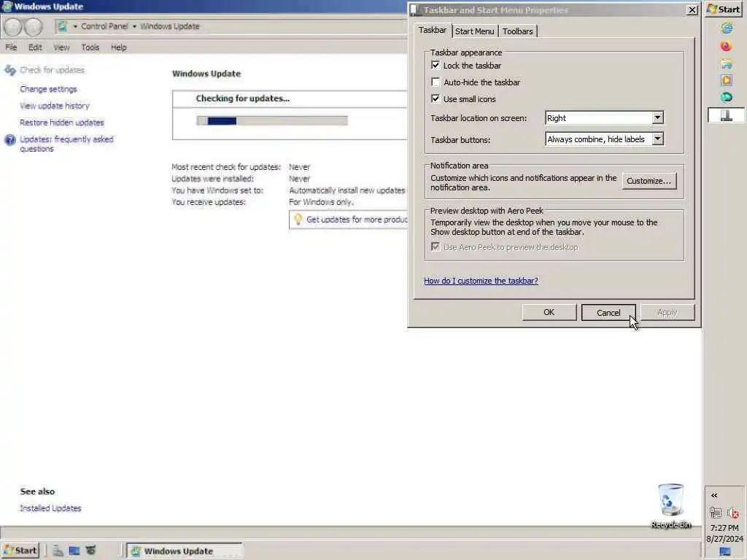
Task: Toggle Lock the taskbar checkbox
Action: (436, 65)
